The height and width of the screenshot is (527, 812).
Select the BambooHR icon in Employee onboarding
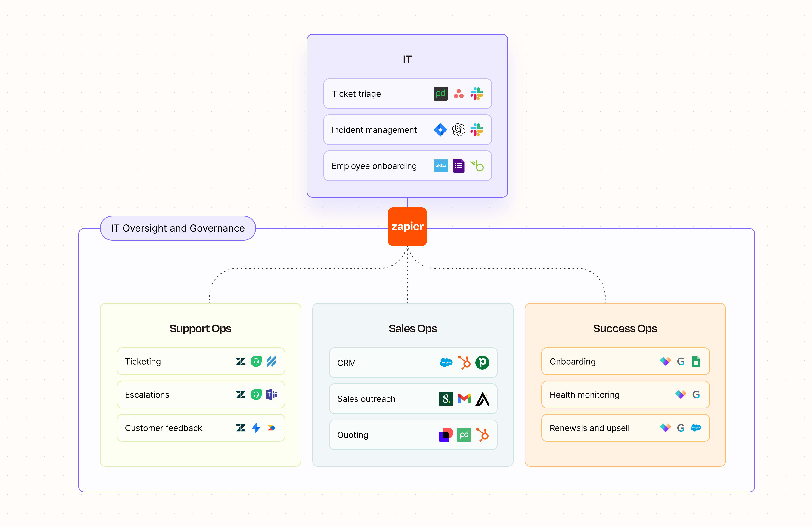pos(477,166)
